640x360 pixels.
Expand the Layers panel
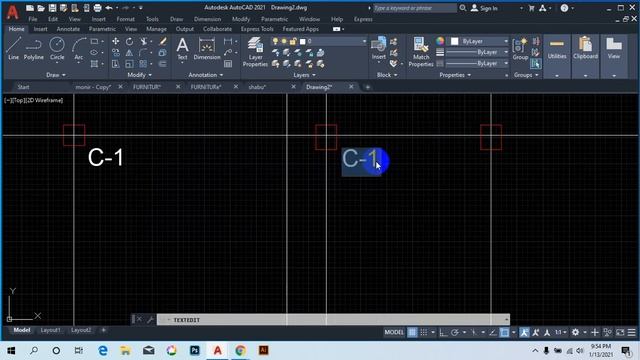(x=304, y=75)
